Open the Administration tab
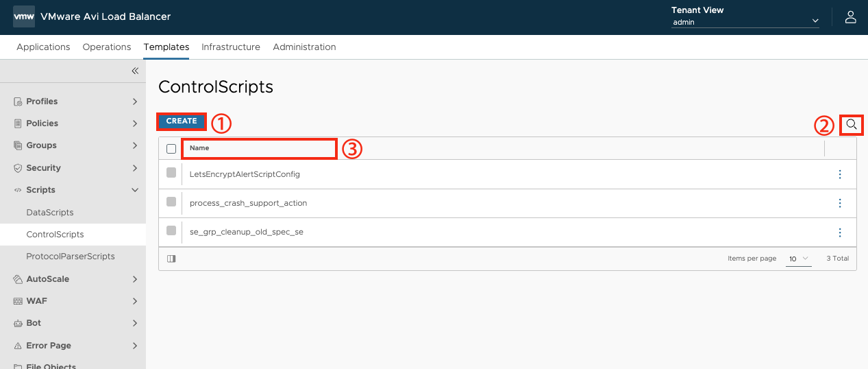Image resolution: width=868 pixels, height=369 pixels. [x=304, y=47]
